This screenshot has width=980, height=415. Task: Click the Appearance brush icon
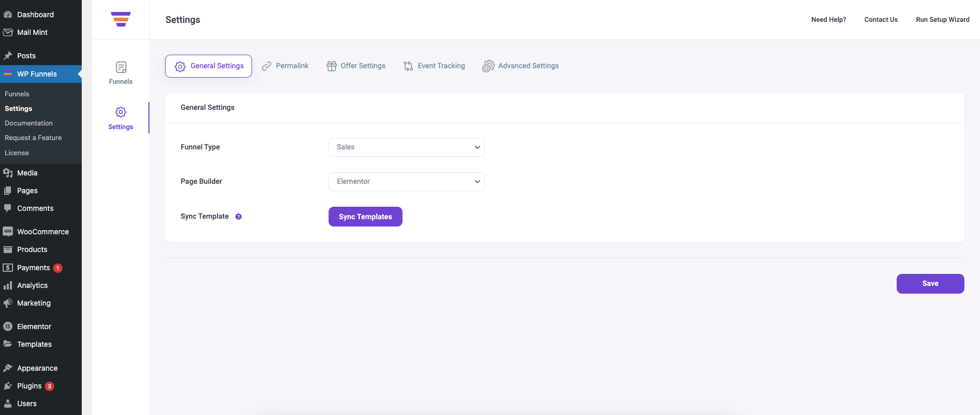[8, 368]
